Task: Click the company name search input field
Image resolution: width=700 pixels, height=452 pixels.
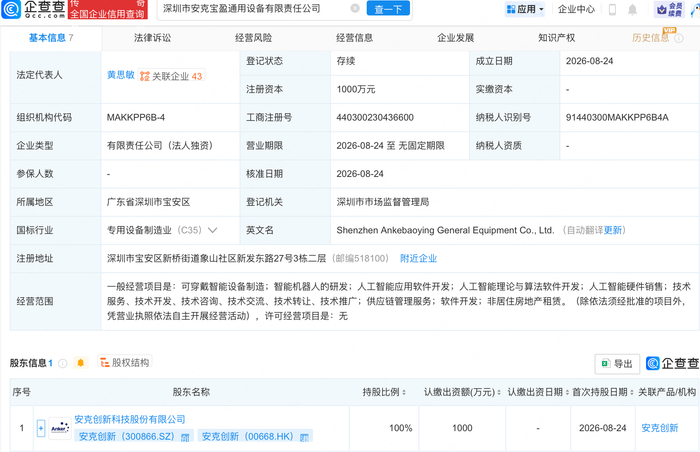Action: (256, 8)
